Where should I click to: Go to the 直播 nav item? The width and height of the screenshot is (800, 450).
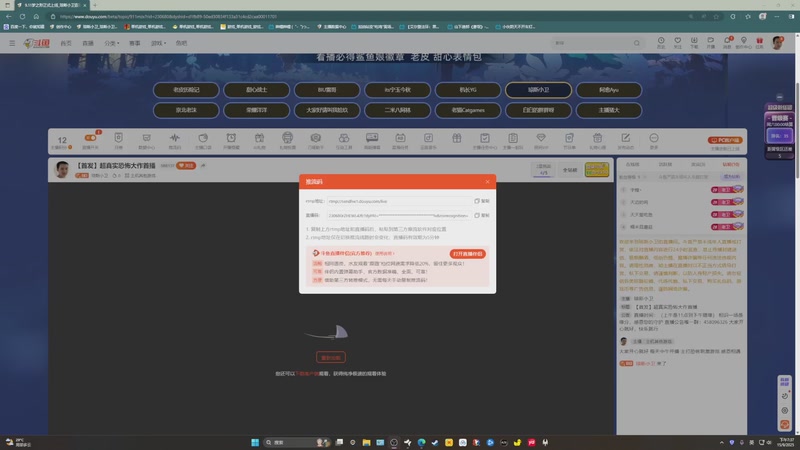coord(88,43)
